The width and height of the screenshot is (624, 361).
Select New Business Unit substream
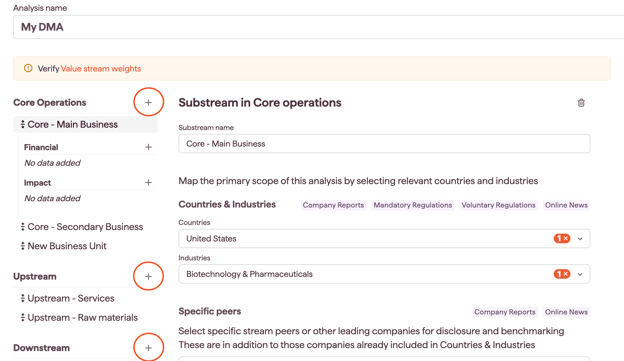coord(67,246)
